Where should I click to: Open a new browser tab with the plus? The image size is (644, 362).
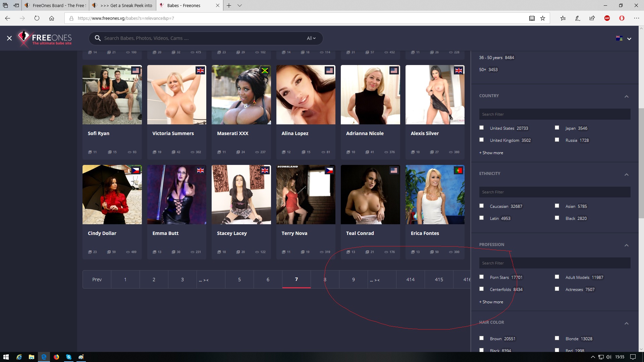tap(229, 5)
